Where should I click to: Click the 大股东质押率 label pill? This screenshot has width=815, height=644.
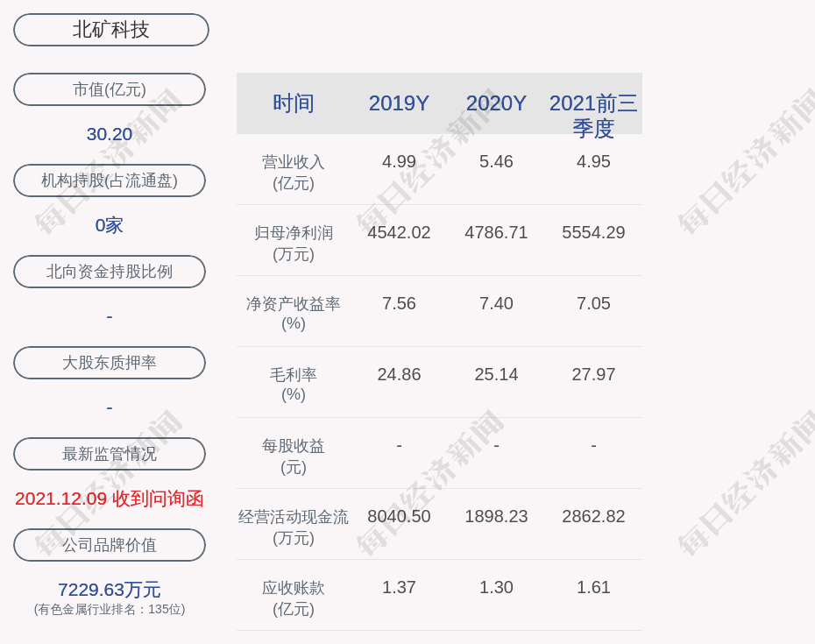110,363
